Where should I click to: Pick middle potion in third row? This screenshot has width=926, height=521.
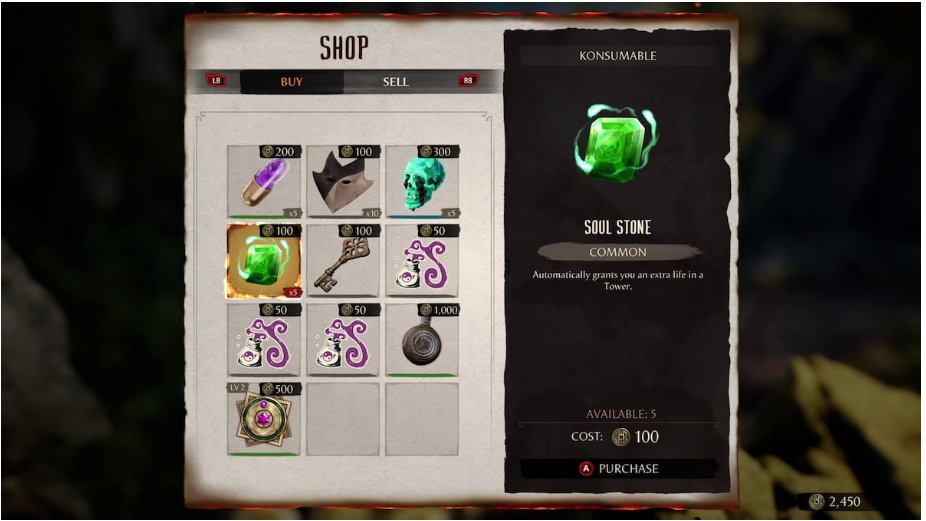[343, 340]
